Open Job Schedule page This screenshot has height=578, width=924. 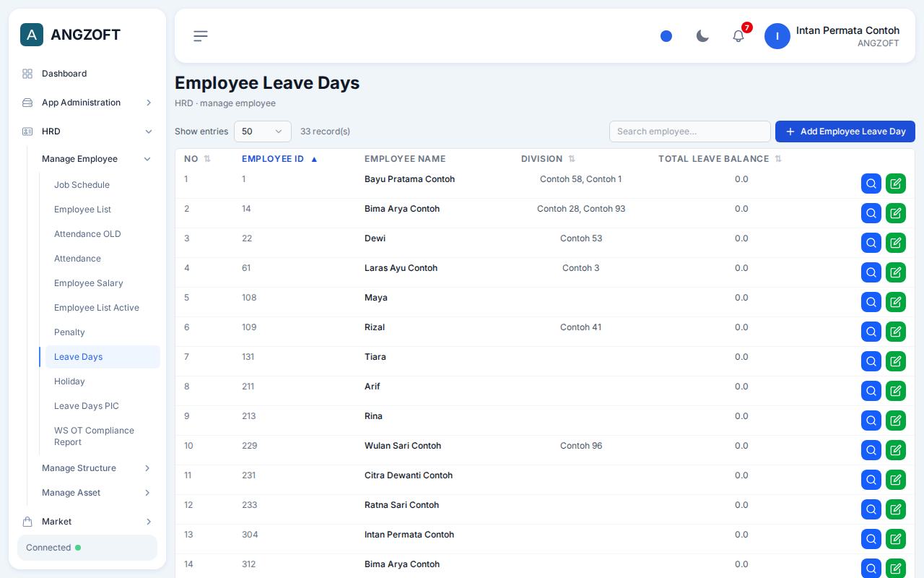pos(103,185)
